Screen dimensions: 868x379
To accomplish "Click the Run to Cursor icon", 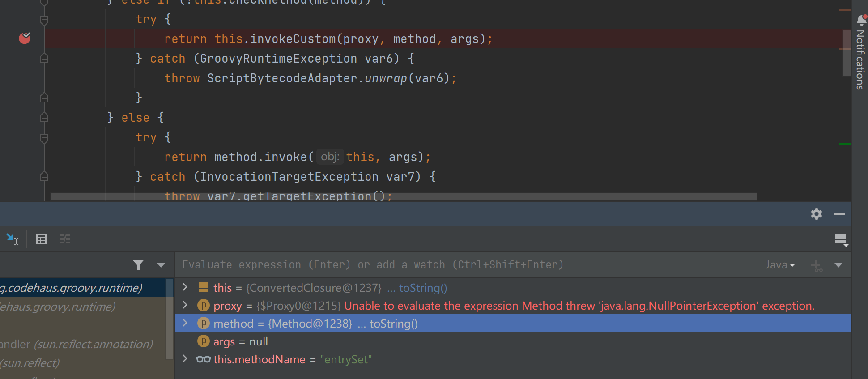I will pyautogui.click(x=13, y=239).
